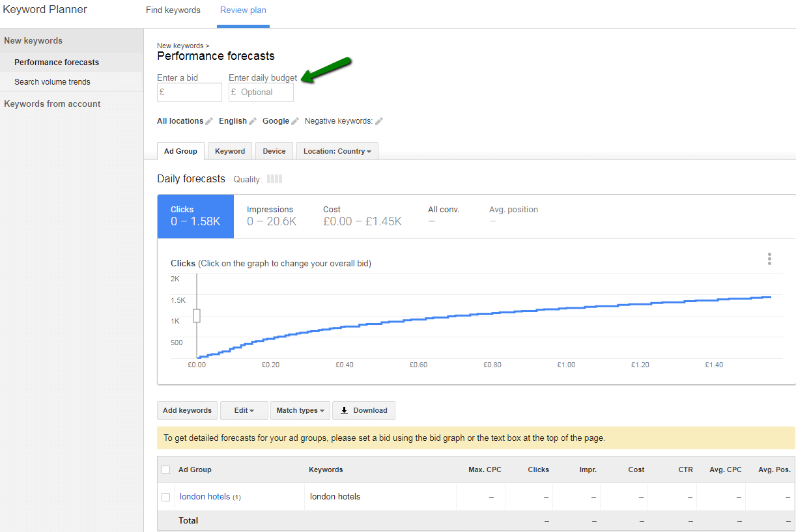The image size is (796, 532).
Task: Switch to the Find keywords tab
Action: (x=173, y=10)
